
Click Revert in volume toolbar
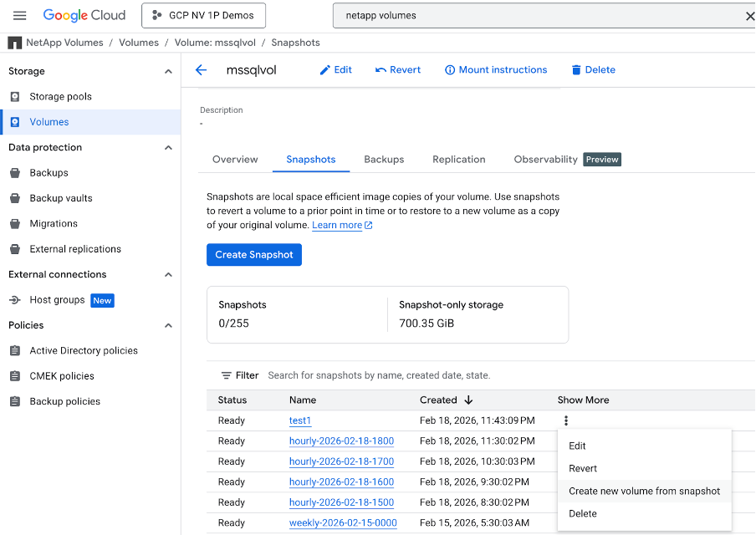pyautogui.click(x=398, y=70)
